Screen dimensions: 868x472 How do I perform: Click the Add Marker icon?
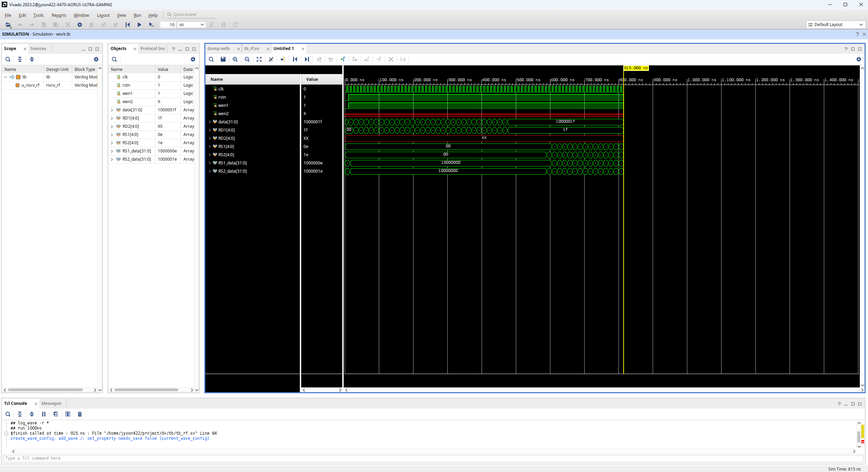343,59
